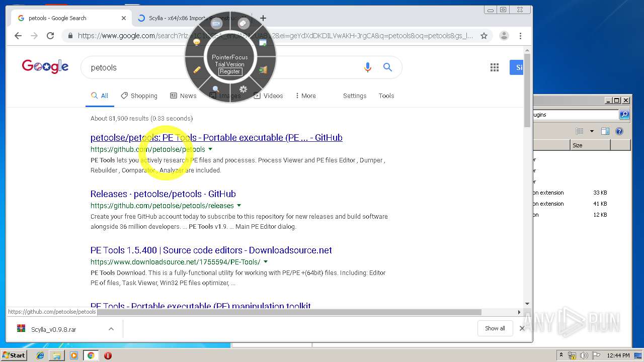Select the keyboard icon in PointerFocus wheel
This screenshot has width=644, height=362.
(216, 23)
